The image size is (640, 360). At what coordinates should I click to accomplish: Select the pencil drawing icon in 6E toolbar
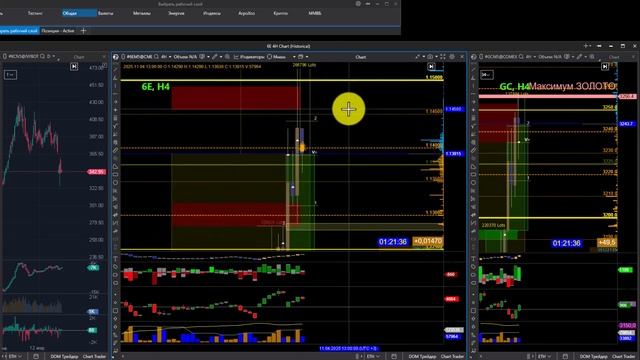(x=215, y=57)
